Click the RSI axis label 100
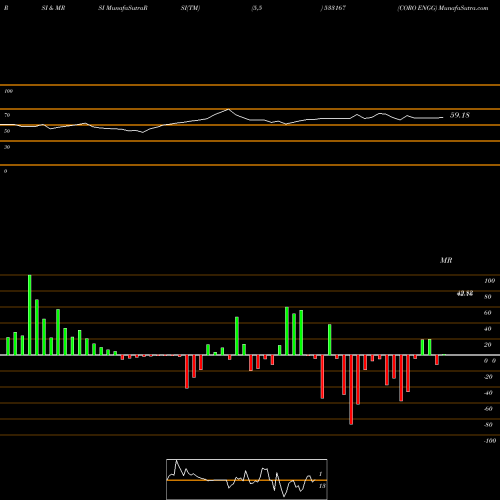The width and height of the screenshot is (500, 500). pos(8,91)
